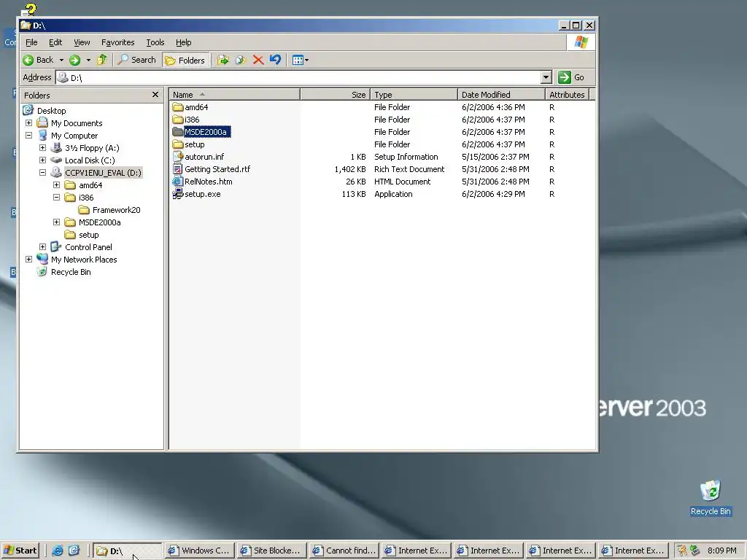The height and width of the screenshot is (560, 747).
Task: Sort by the Attributes column header
Action: tap(567, 95)
